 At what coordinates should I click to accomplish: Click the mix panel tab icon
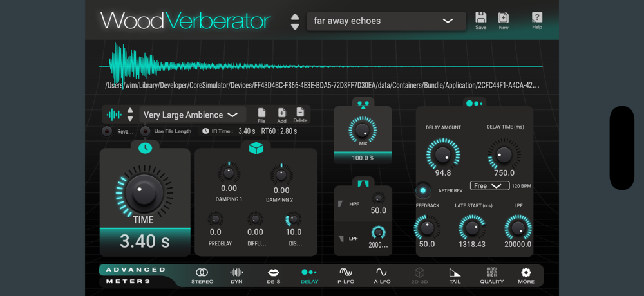[363, 104]
